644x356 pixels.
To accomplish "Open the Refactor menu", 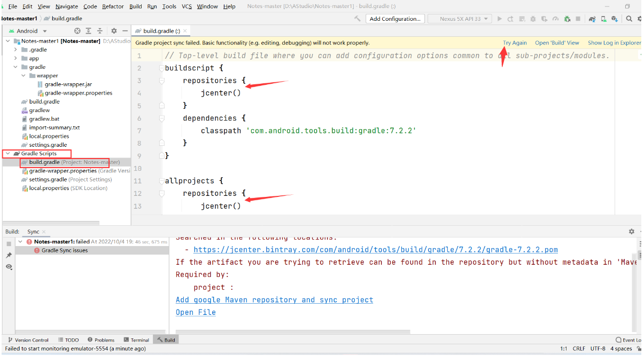I will click(113, 6).
